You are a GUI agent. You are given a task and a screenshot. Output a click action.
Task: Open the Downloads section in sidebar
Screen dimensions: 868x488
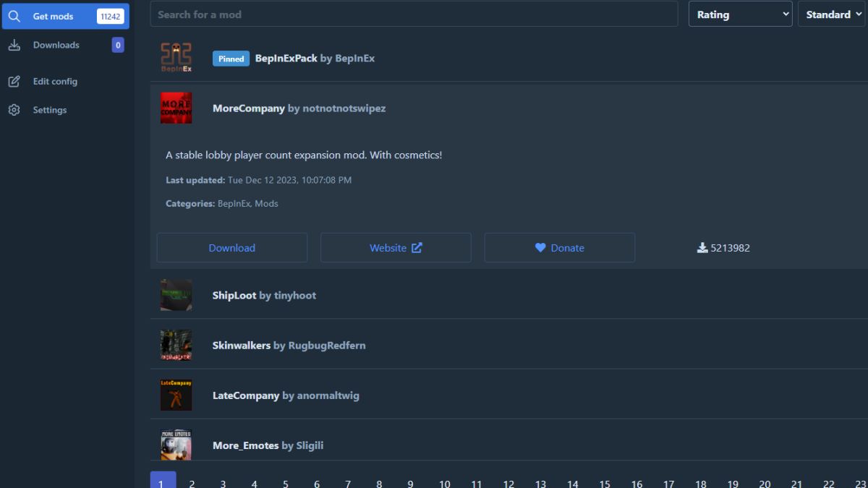pyautogui.click(x=56, y=45)
